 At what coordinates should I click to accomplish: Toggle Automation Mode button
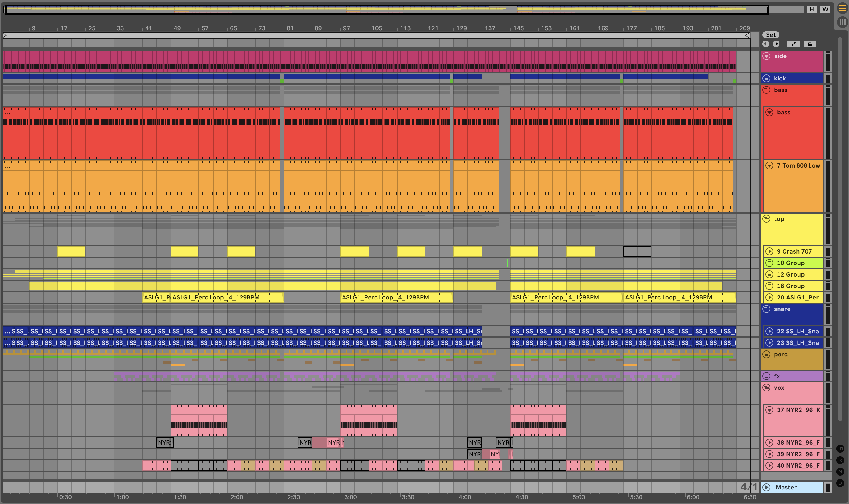(793, 44)
